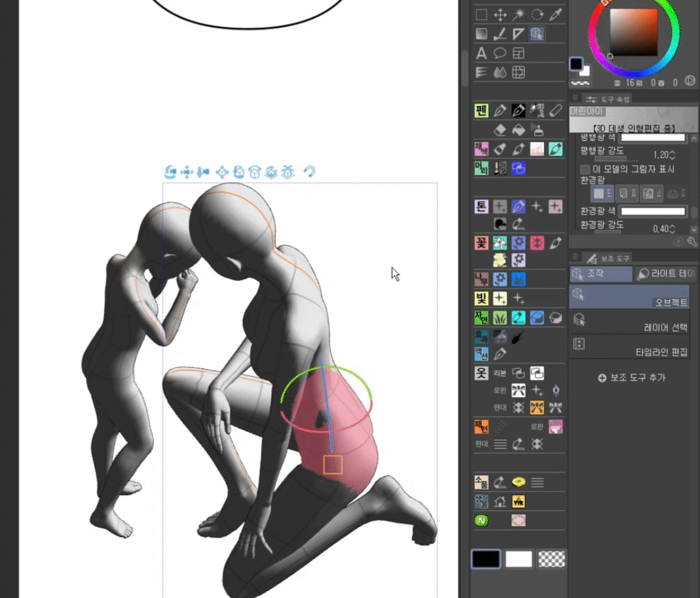This screenshot has height=598, width=700.
Task: Select the speed lines tool
Action: (x=481, y=73)
